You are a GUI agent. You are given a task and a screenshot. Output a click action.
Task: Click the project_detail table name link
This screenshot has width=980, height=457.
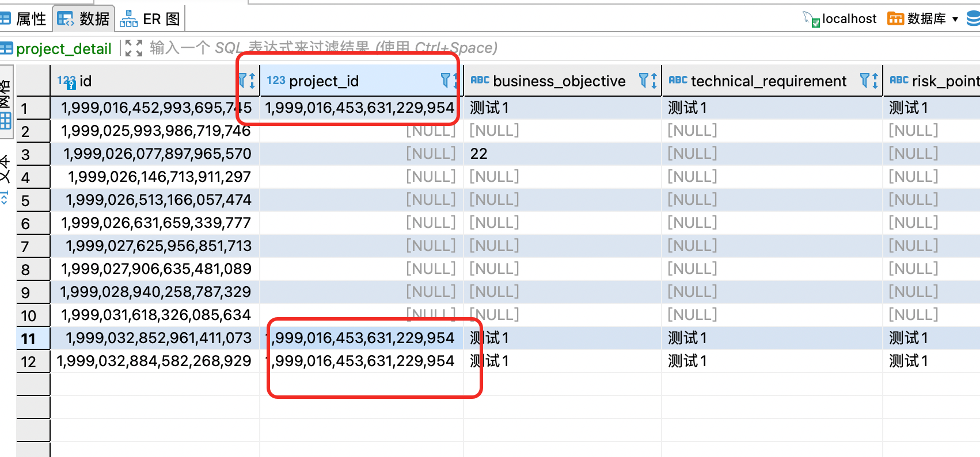coord(63,49)
